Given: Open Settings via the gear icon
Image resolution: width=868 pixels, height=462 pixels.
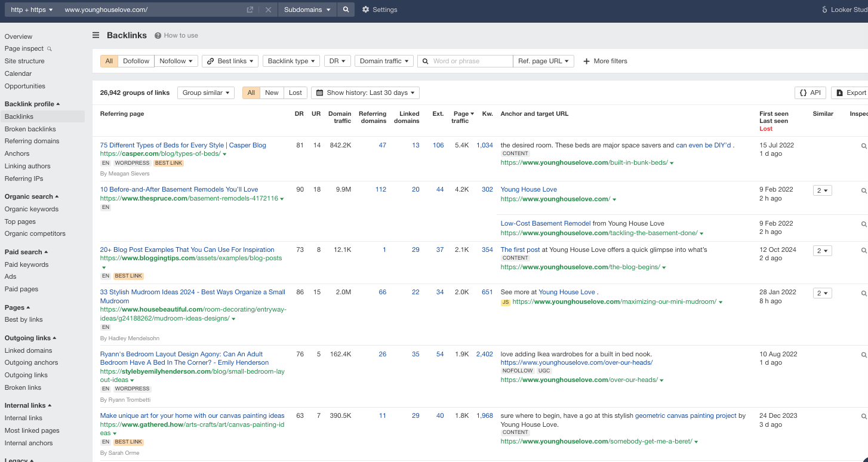Looking at the screenshot, I should [x=366, y=10].
